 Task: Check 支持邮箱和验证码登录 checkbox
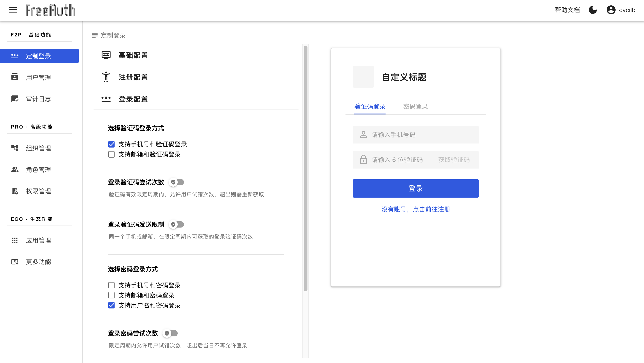point(111,154)
